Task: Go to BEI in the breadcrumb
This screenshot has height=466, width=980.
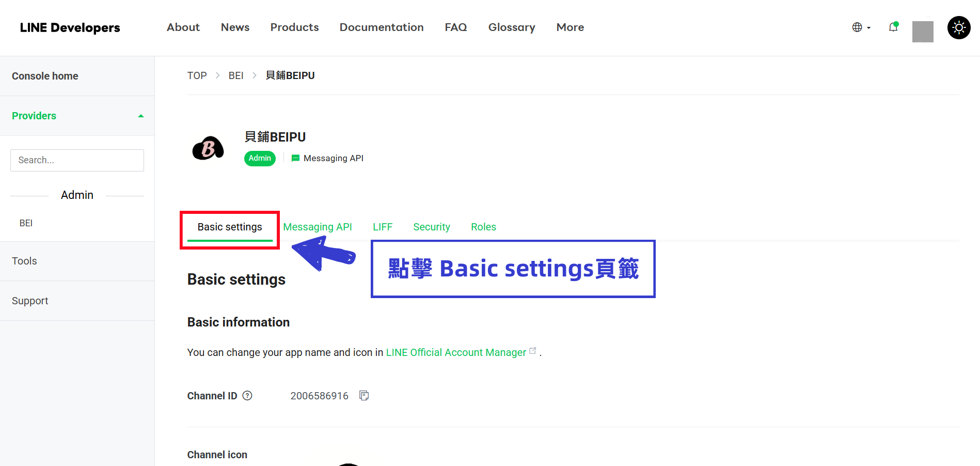Action: 236,75
